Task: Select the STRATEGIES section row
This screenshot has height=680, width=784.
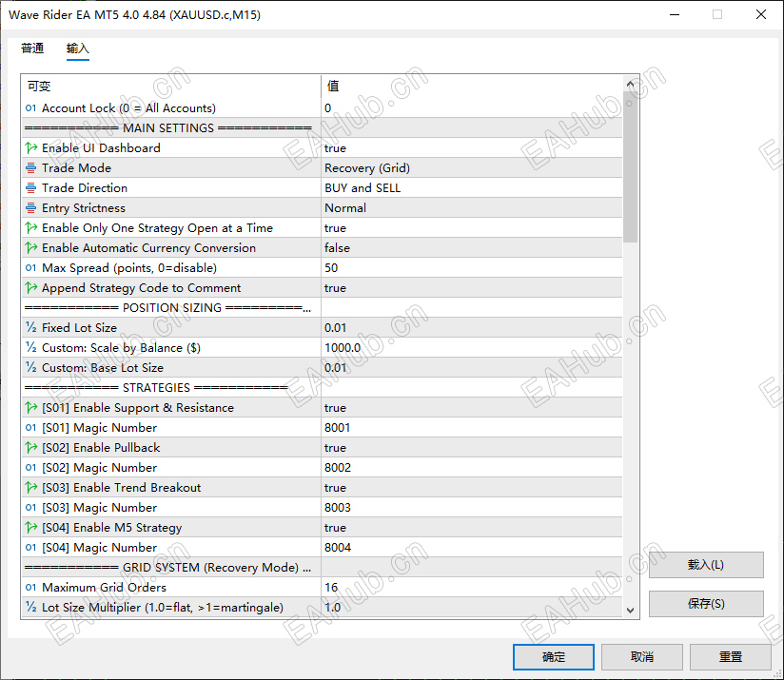Action: point(322,388)
